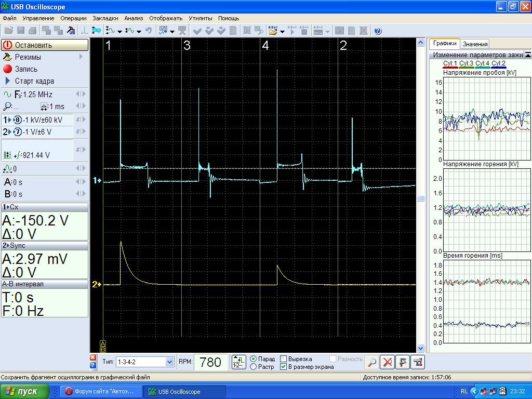Click the Запись record button
This screenshot has width=532, height=399.
26,69
